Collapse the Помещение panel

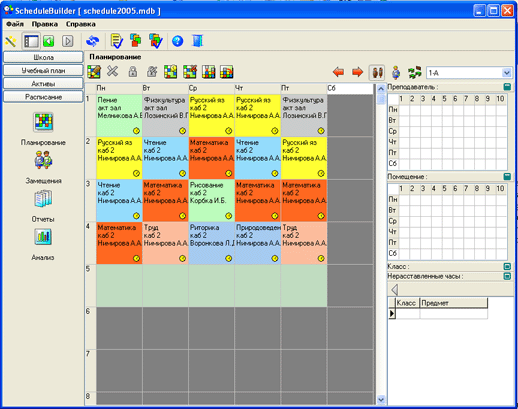coord(507,176)
